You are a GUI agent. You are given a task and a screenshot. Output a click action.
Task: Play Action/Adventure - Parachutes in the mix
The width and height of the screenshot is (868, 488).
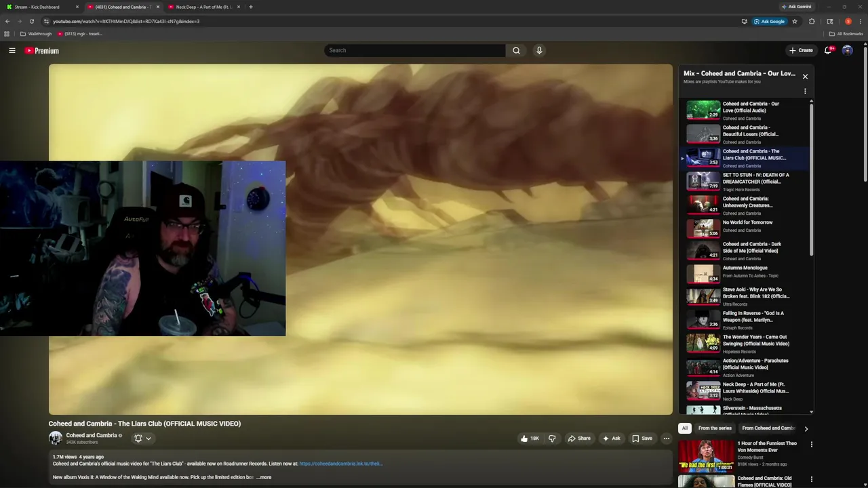745,367
